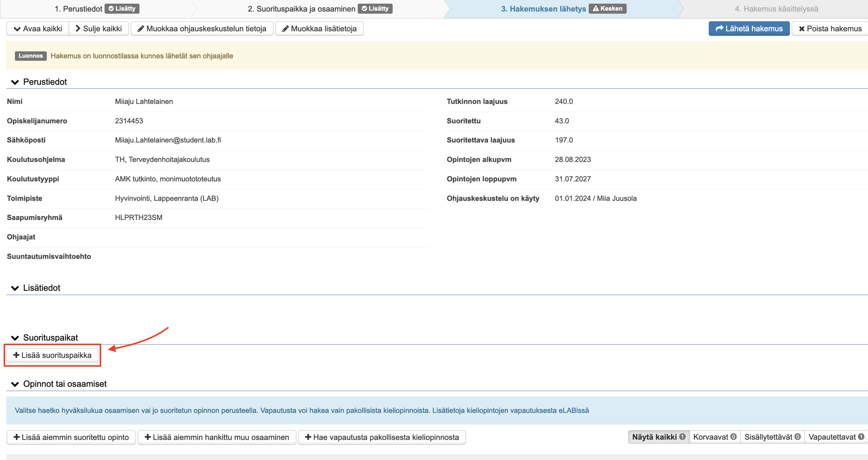Click pencil icon on Muokkaa lisätietoja
The image size is (868, 460).
(x=285, y=29)
